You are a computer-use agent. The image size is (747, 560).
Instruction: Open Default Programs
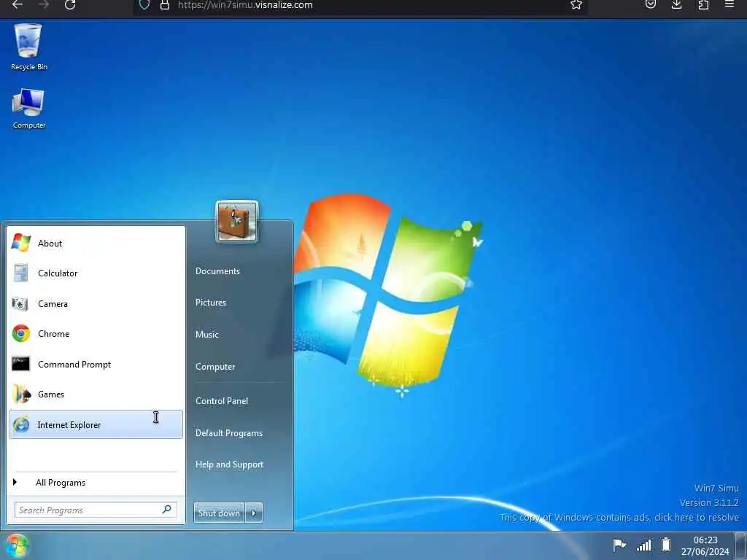coord(228,433)
